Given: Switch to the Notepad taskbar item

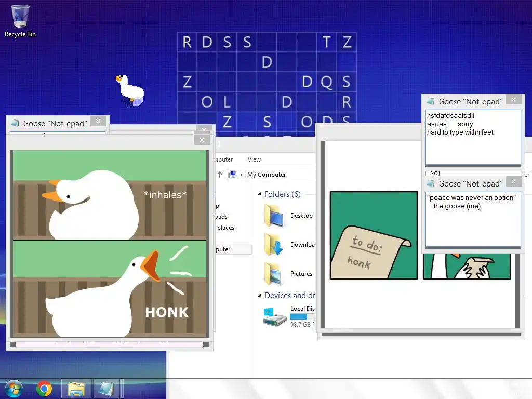Looking at the screenshot, I should (x=107, y=389).
